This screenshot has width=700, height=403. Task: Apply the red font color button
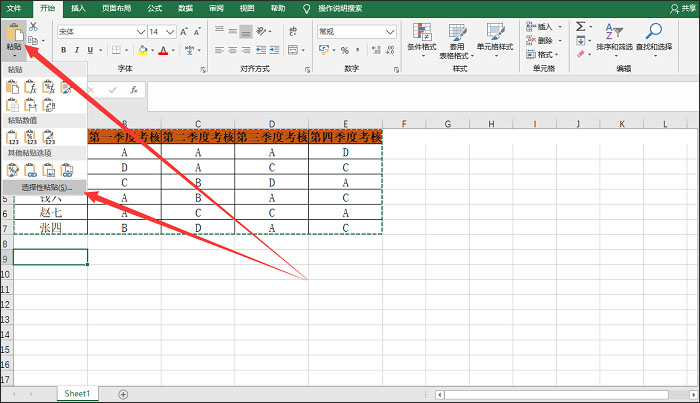(163, 50)
